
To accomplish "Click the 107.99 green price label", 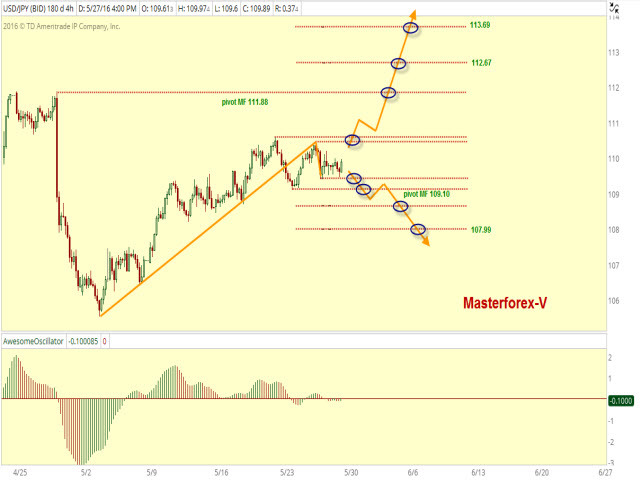I will tap(480, 230).
